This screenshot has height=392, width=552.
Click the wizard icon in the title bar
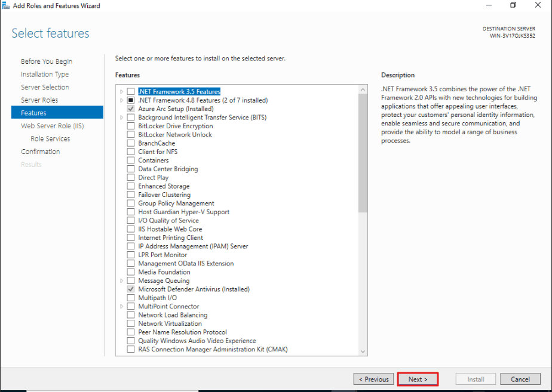pyautogui.click(x=5, y=5)
